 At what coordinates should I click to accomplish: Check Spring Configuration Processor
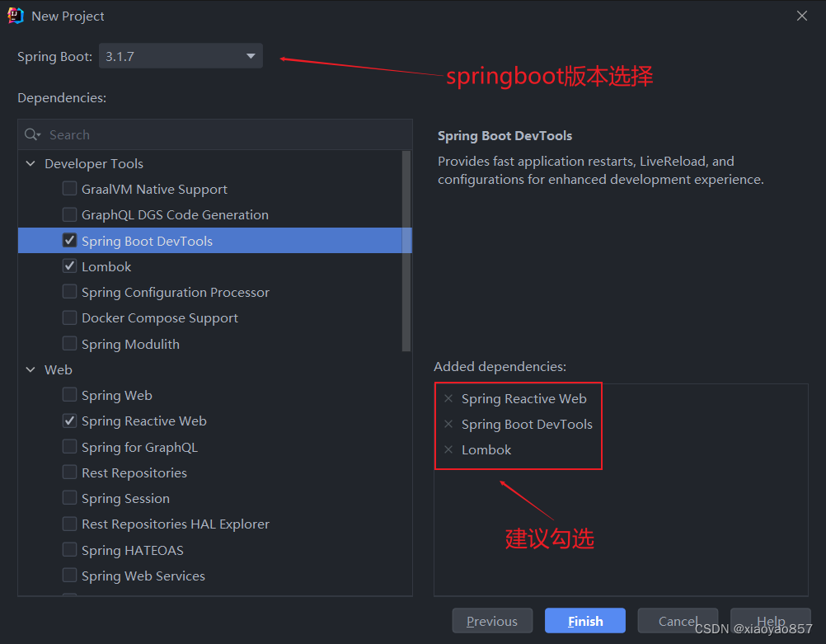coord(69,291)
